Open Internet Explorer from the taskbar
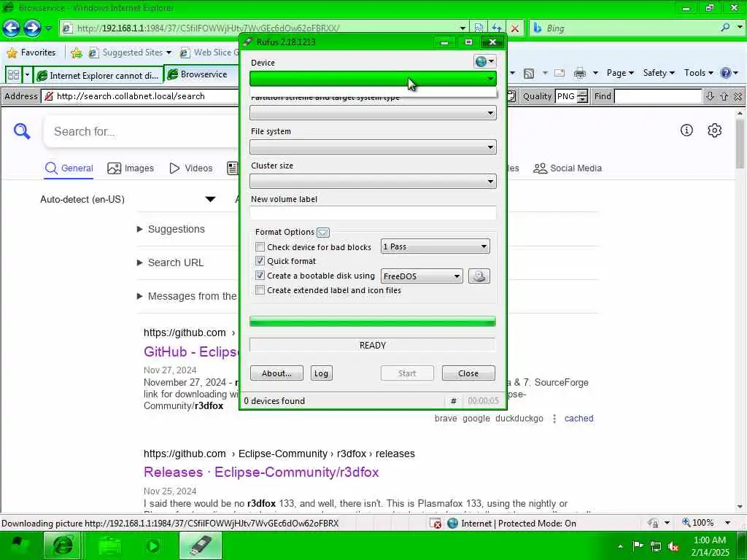This screenshot has width=747, height=560. (63, 545)
